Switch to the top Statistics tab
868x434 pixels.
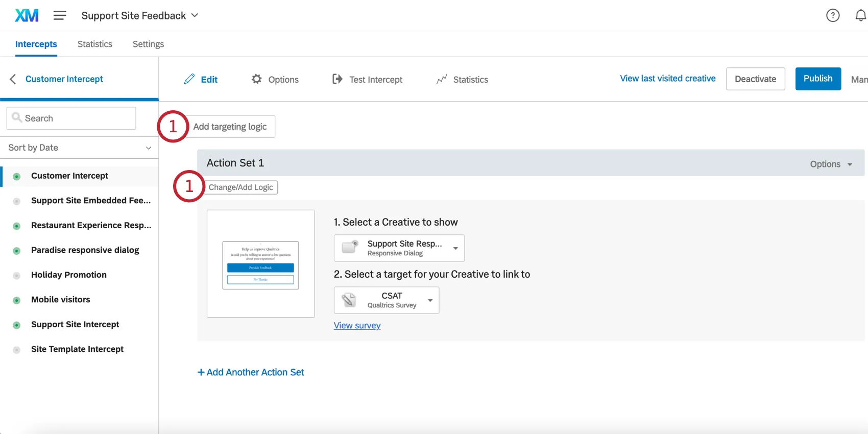click(x=94, y=44)
